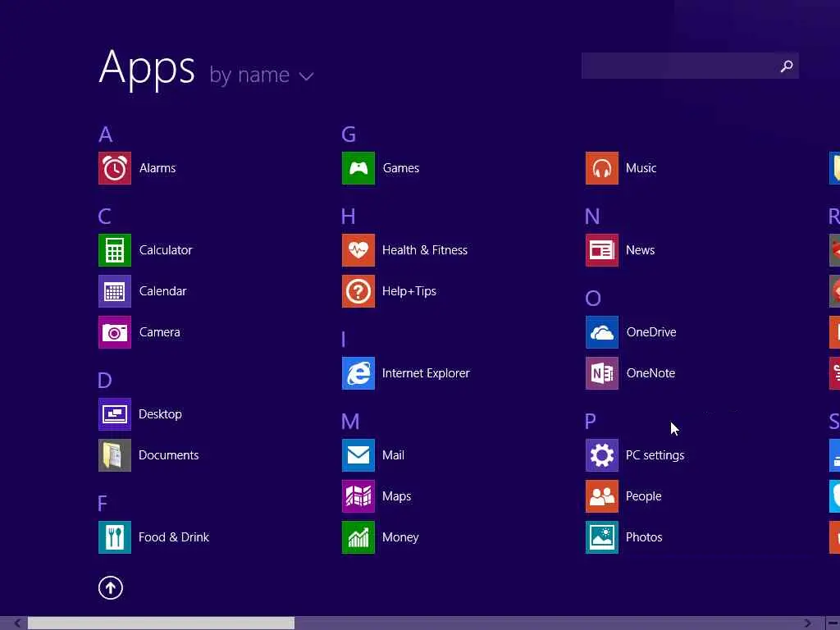Launch the People app icon
This screenshot has width=840, height=630.
pos(602,496)
